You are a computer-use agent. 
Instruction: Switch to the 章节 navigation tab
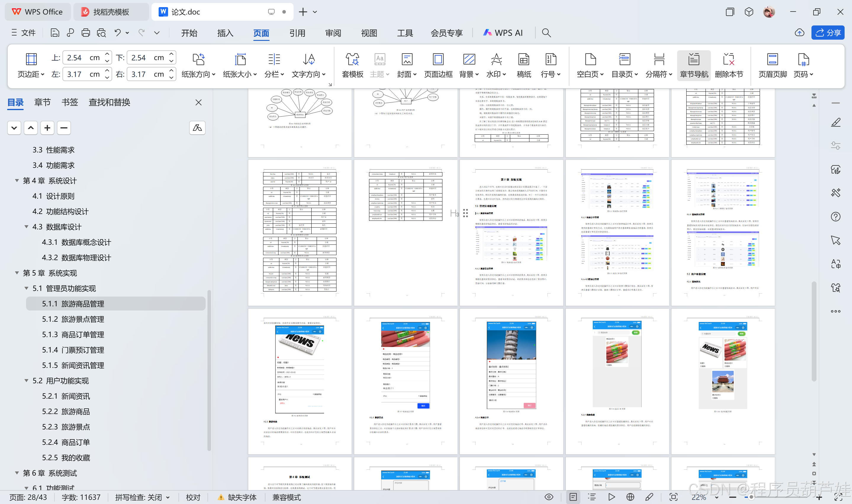42,102
